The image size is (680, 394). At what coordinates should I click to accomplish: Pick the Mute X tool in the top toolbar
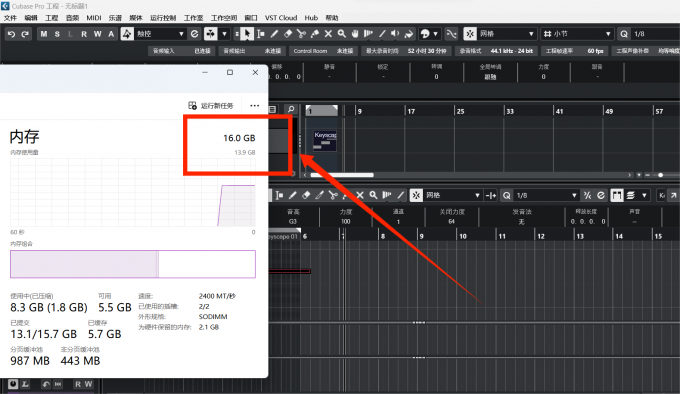tap(328, 34)
